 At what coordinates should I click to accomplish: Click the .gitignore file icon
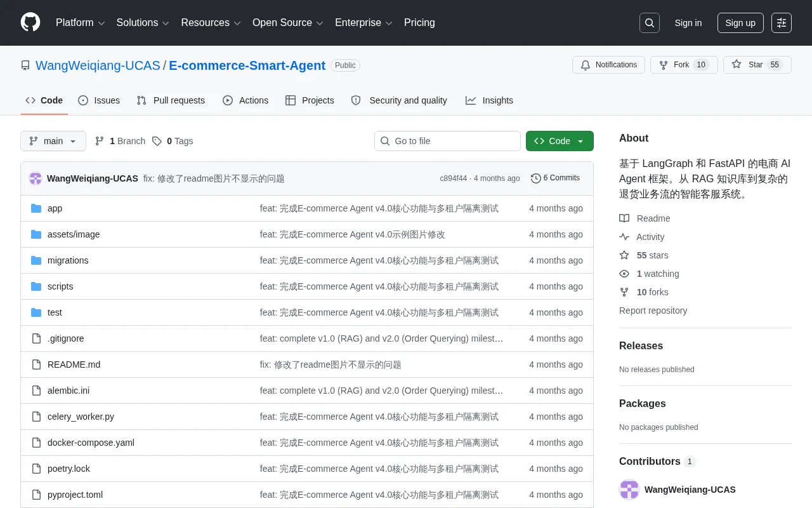coord(36,338)
